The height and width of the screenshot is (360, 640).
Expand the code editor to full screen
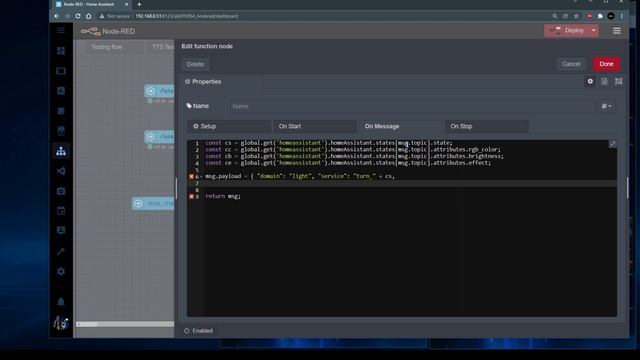[612, 144]
